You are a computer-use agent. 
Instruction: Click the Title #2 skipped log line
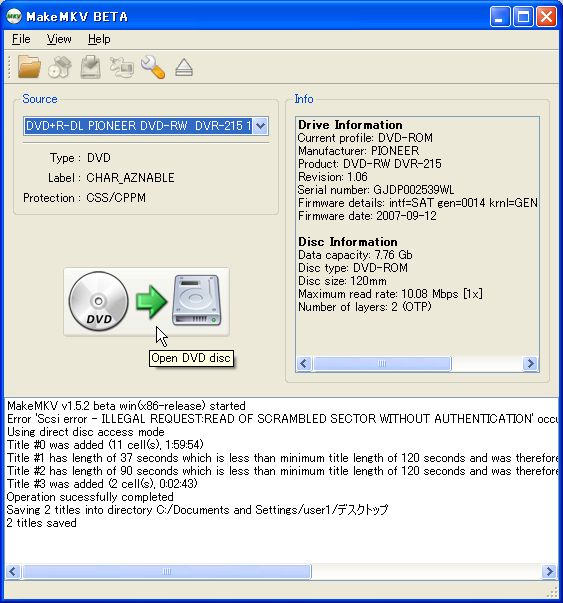[282, 471]
